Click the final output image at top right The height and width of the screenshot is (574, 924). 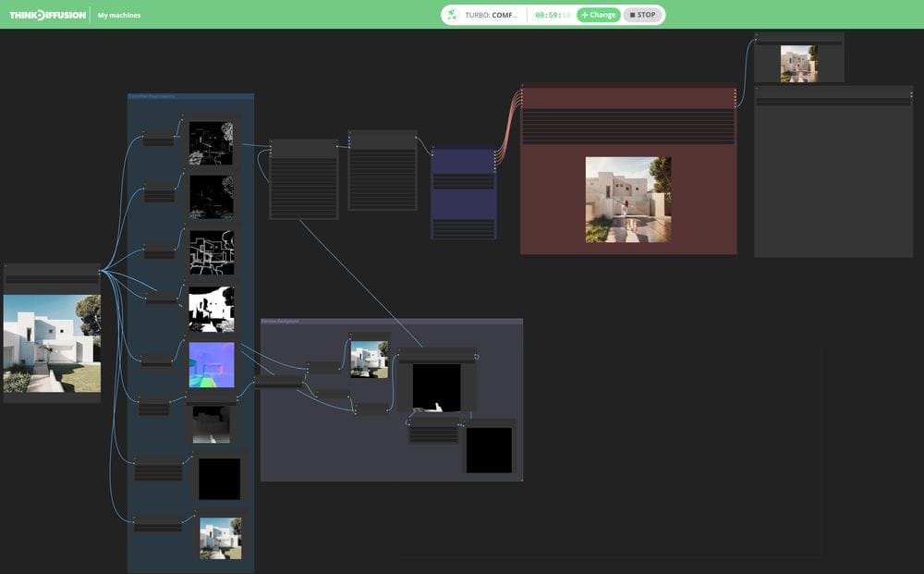(799, 62)
